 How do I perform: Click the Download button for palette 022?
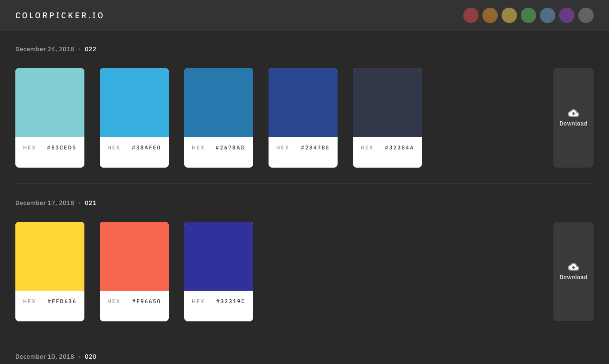click(573, 123)
